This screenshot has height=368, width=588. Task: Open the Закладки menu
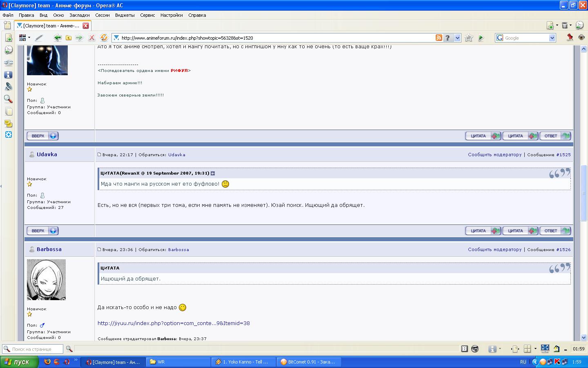tap(79, 15)
